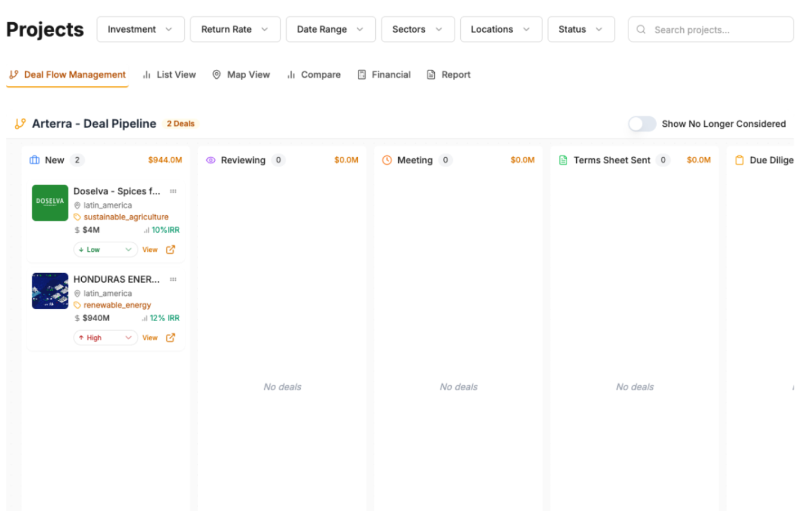Click the HONDURAS ENER deal title
Screen dimensions: 812x528
click(117, 279)
